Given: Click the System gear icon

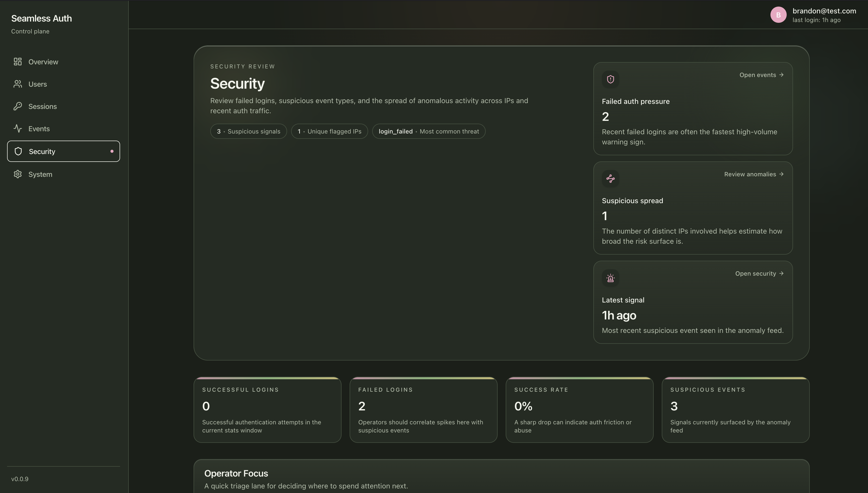Looking at the screenshot, I should pyautogui.click(x=17, y=174).
